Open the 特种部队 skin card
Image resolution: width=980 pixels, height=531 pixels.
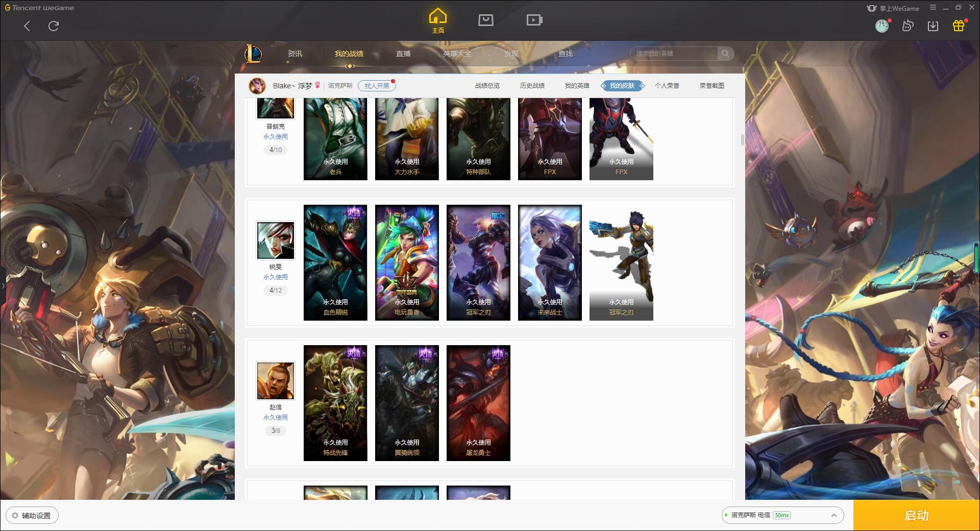coord(478,139)
